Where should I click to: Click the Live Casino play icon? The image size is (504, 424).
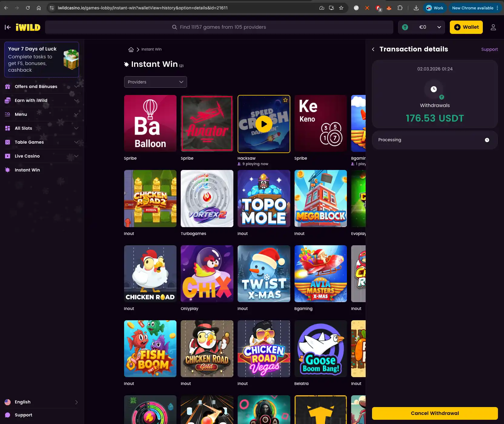(8, 156)
